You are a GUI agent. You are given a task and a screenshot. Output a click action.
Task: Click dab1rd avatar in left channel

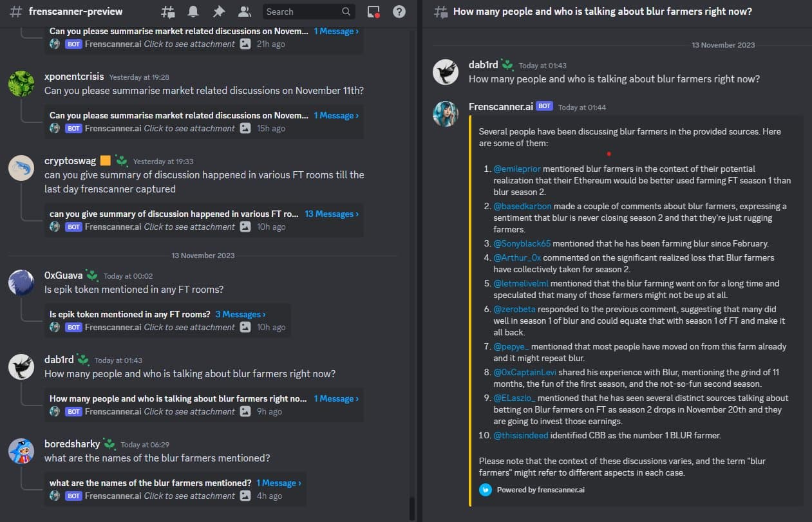pyautogui.click(x=21, y=367)
